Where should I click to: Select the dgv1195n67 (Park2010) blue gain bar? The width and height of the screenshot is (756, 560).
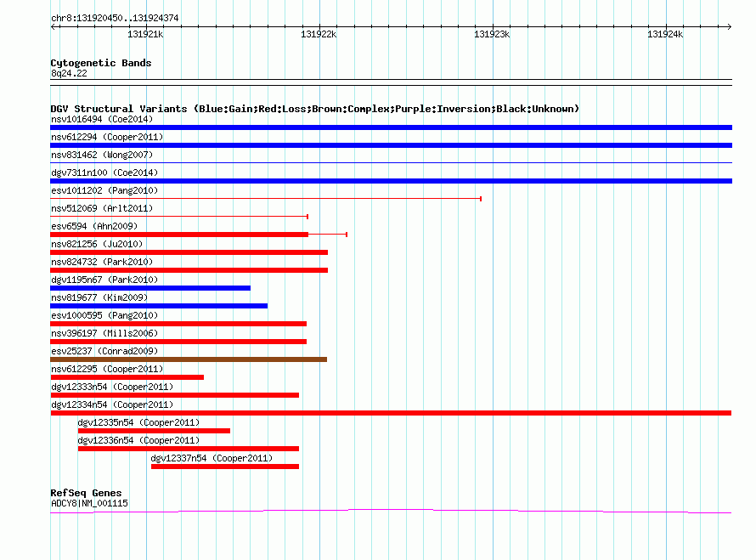tap(150, 288)
